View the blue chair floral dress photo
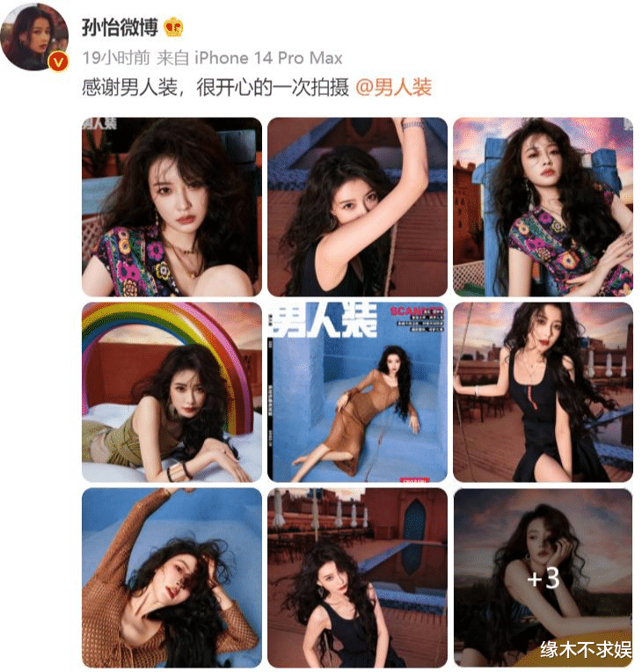The image size is (642, 672). coord(543,207)
